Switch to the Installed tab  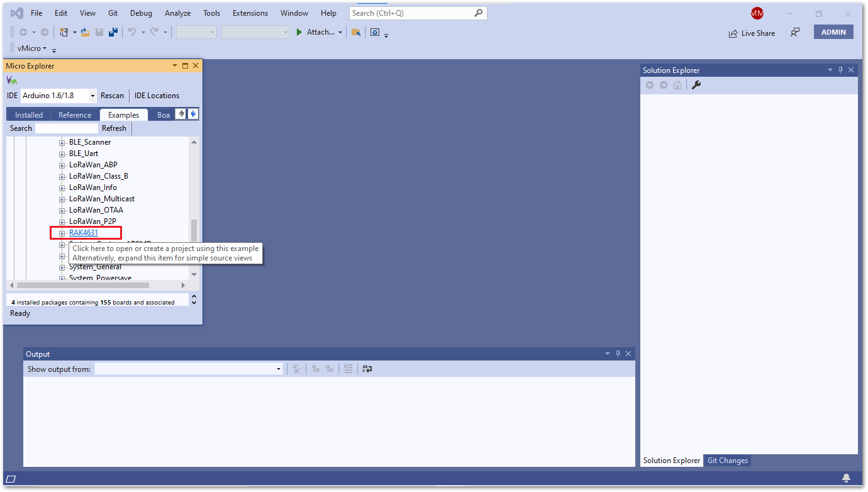click(29, 115)
